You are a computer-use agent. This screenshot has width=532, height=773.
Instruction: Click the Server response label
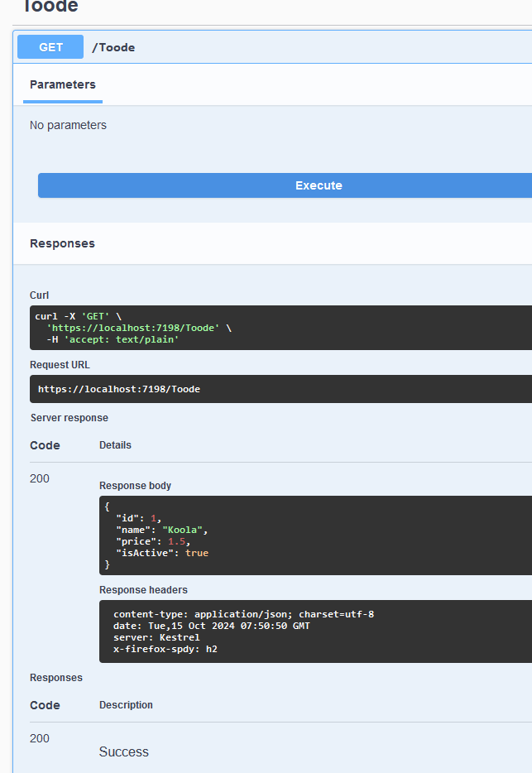[x=69, y=418]
